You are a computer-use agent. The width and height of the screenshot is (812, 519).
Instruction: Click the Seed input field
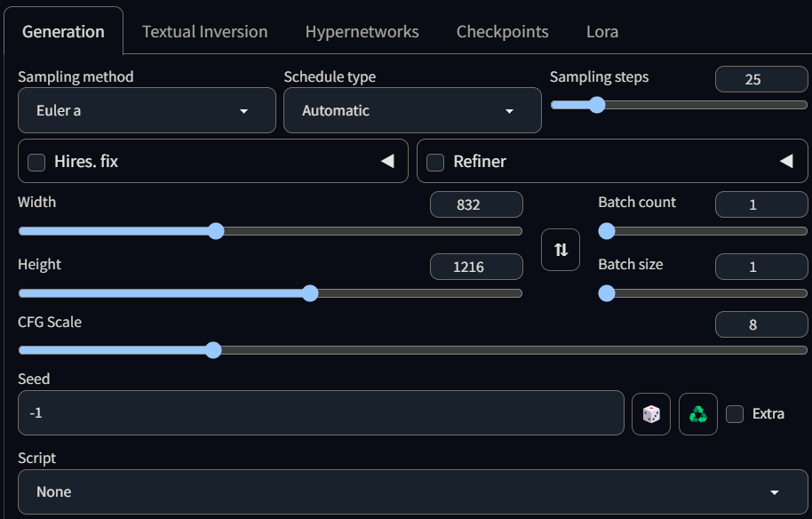320,413
